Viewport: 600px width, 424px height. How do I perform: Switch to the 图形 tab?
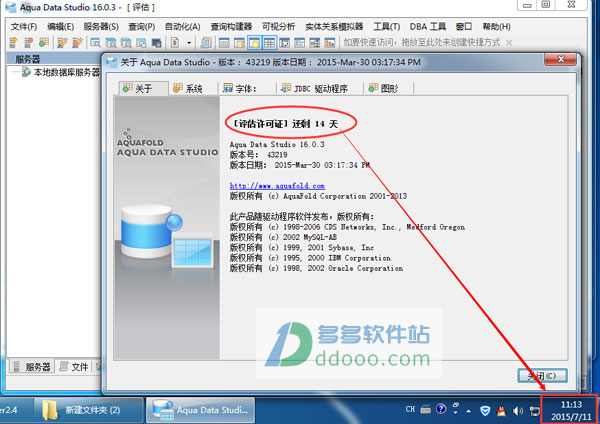coord(389,88)
